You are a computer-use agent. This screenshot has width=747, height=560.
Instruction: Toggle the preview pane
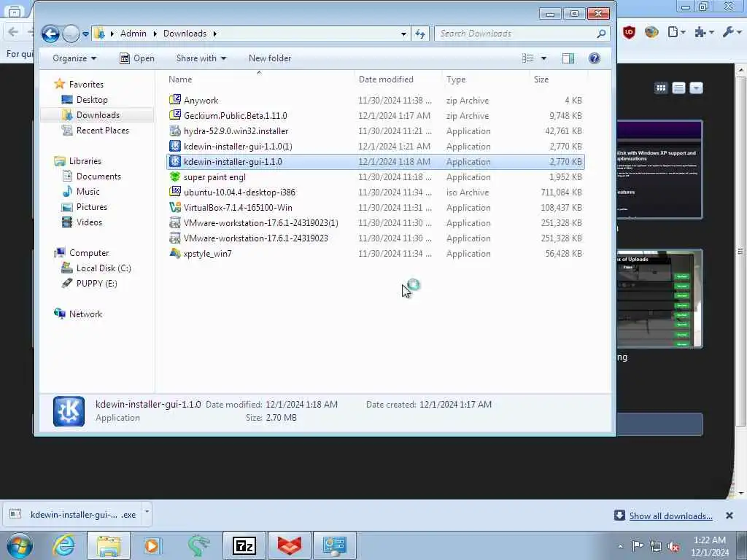(x=568, y=58)
